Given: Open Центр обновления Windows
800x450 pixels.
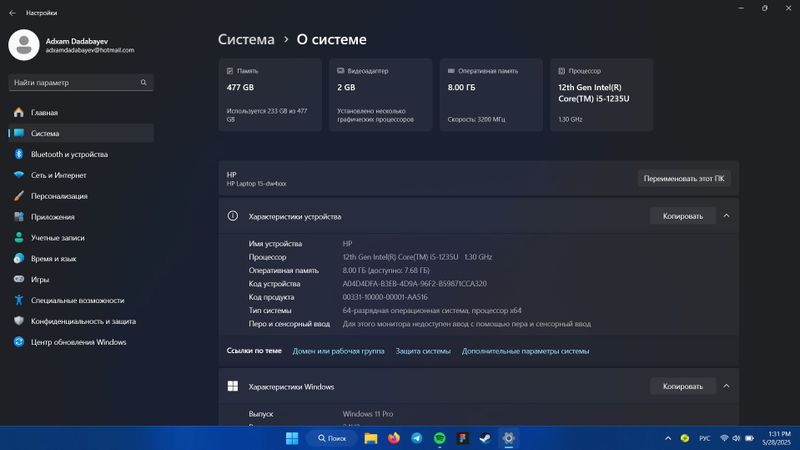Looking at the screenshot, I should pyautogui.click(x=81, y=342).
